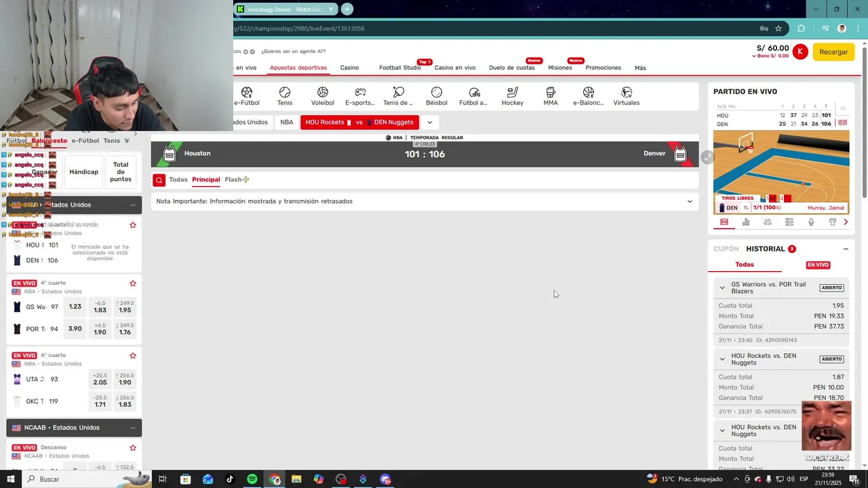Expand the match selector dropdown after DEN Nuggets
This screenshot has height=488, width=868.
(x=429, y=123)
